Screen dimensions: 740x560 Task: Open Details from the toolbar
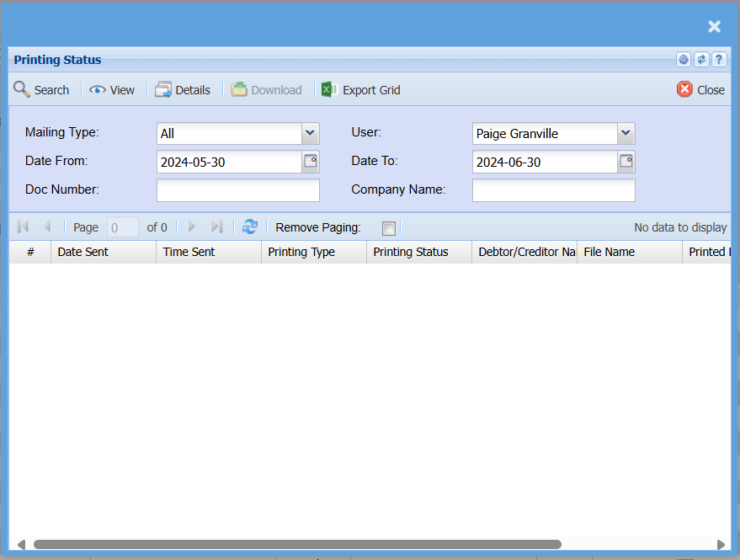pos(183,90)
